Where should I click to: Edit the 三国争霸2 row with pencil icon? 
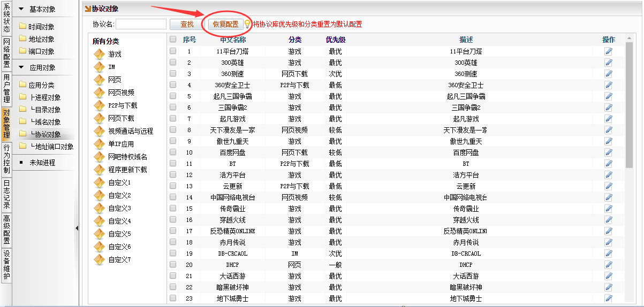(609, 108)
